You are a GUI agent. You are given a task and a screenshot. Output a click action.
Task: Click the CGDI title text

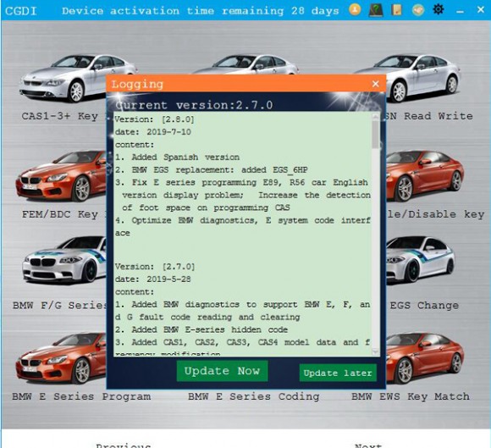(21, 11)
